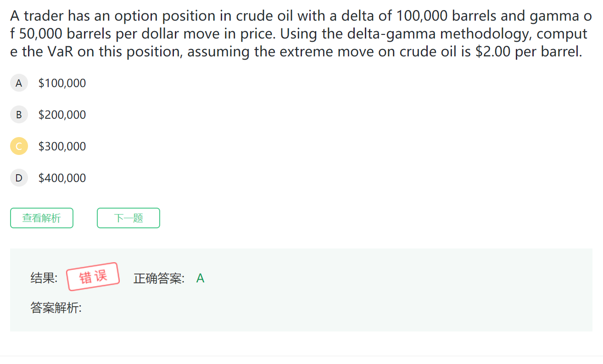This screenshot has width=603, height=364.
Task: Click the $100,000 answer text
Action: point(62,83)
